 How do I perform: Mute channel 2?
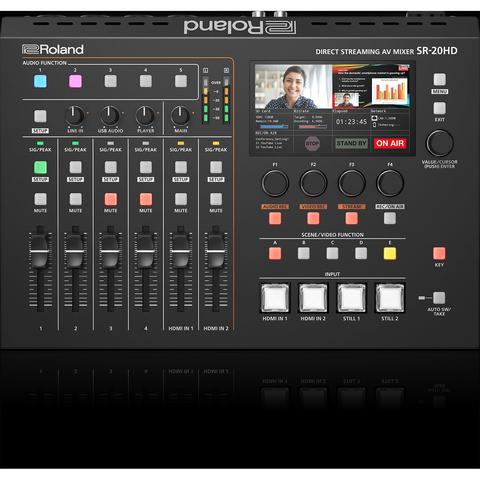[x=75, y=199]
